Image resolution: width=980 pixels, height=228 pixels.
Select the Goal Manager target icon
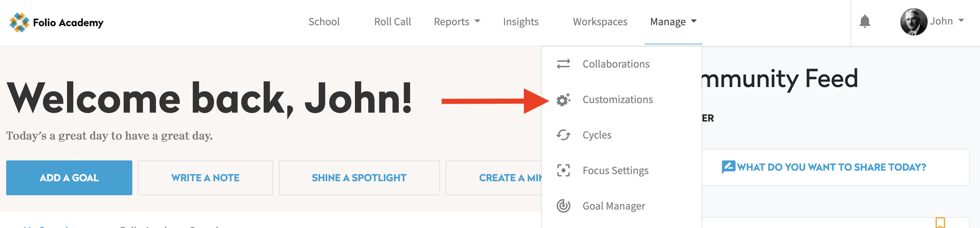[x=564, y=205]
